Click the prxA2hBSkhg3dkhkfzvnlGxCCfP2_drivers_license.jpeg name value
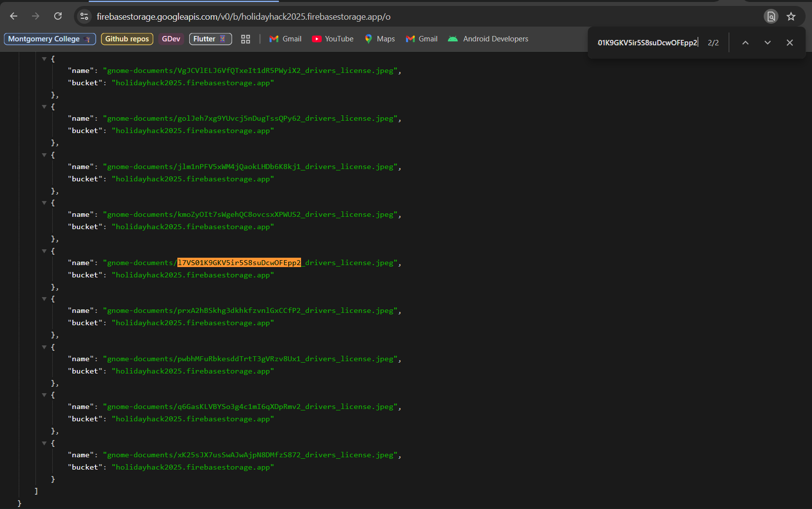Image resolution: width=812 pixels, height=509 pixels. pos(250,310)
